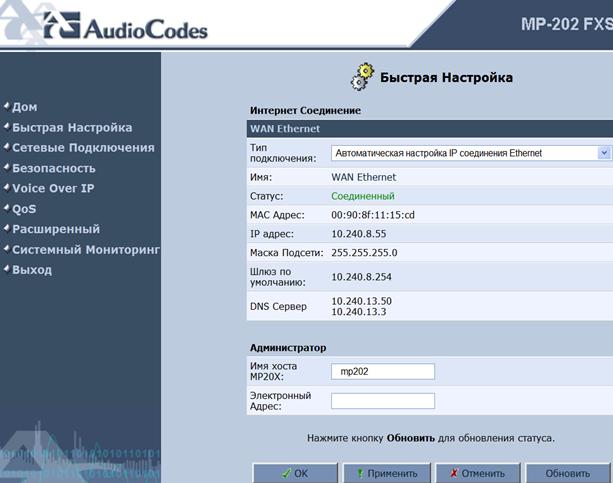This screenshot has width=613, height=483.
Task: Navigate to Системный Мониторинг
Action: 86,250
